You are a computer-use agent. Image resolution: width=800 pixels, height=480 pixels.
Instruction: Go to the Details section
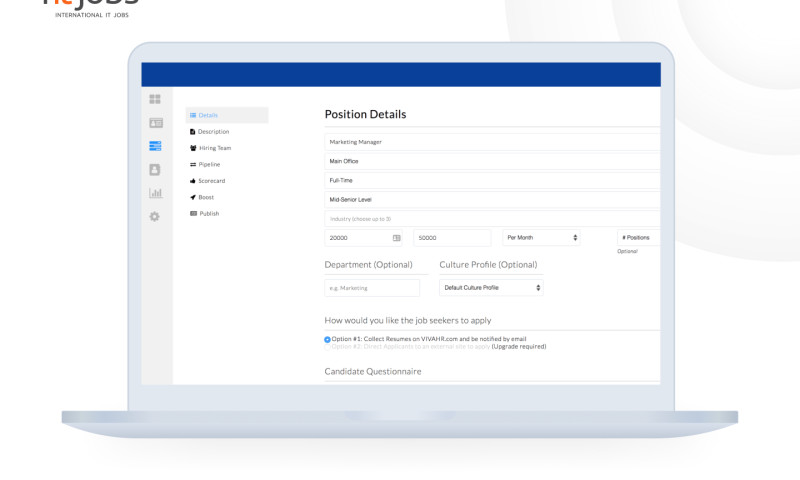pyautogui.click(x=227, y=115)
